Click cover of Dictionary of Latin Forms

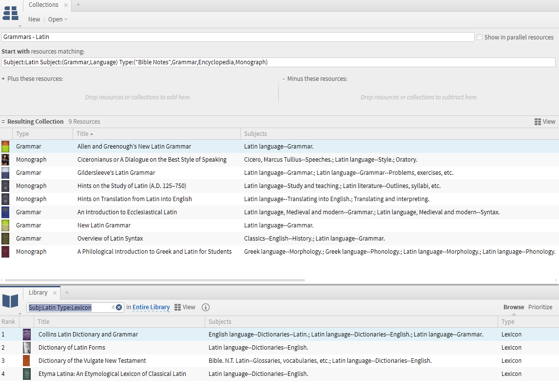pos(27,348)
